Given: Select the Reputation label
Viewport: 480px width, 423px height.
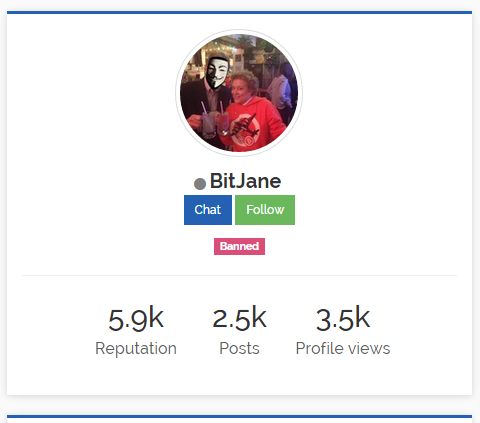Looking at the screenshot, I should 136,348.
